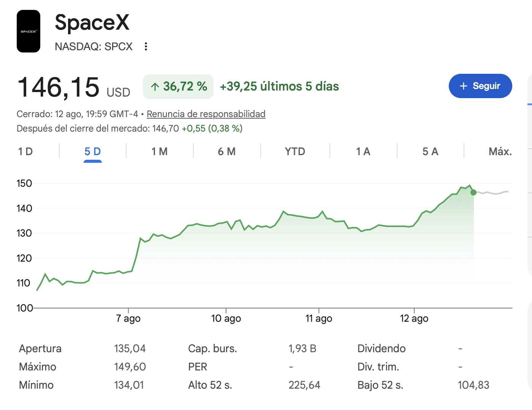Choose the 1 A range tab
This screenshot has height=410, width=532.
coord(363,152)
